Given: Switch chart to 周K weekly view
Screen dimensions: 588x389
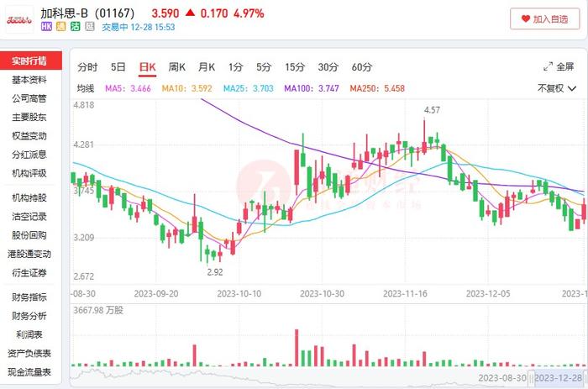Looking at the screenshot, I should pyautogui.click(x=176, y=67).
